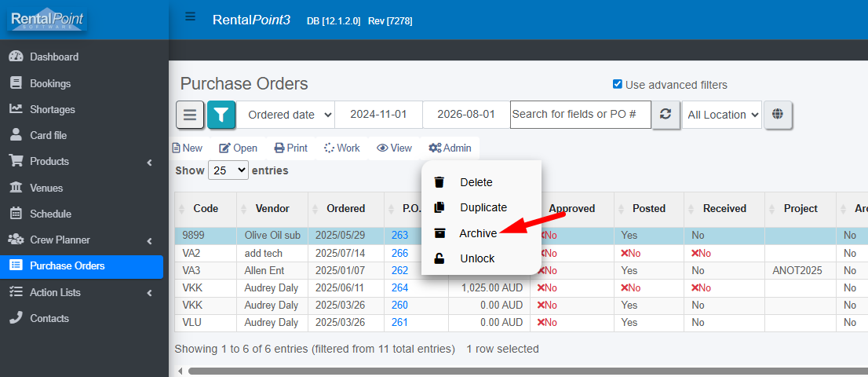Select Duplicate in Admin menu

tap(483, 207)
